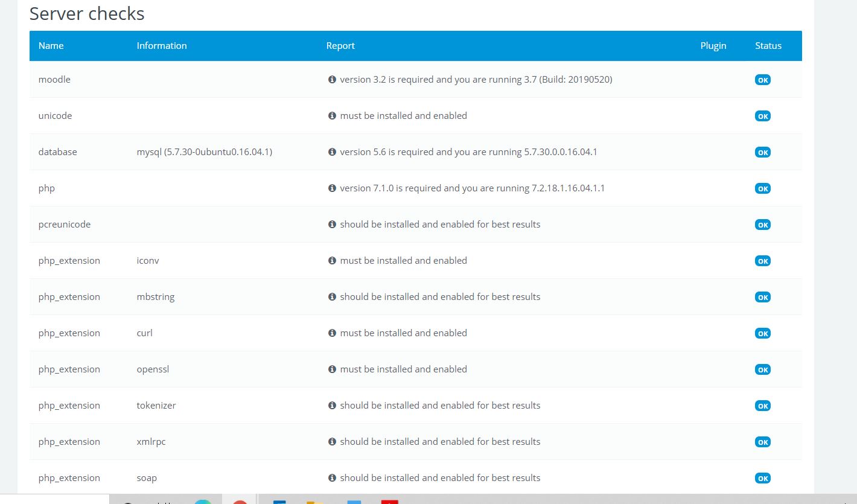Click the xmlrpc information cell
857x504 pixels.
click(x=151, y=441)
